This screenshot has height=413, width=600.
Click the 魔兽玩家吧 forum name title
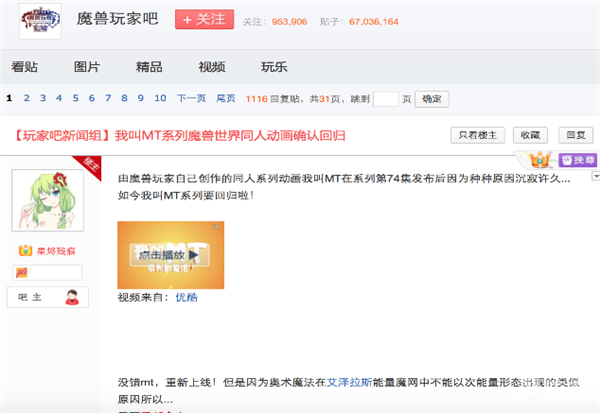click(x=117, y=18)
